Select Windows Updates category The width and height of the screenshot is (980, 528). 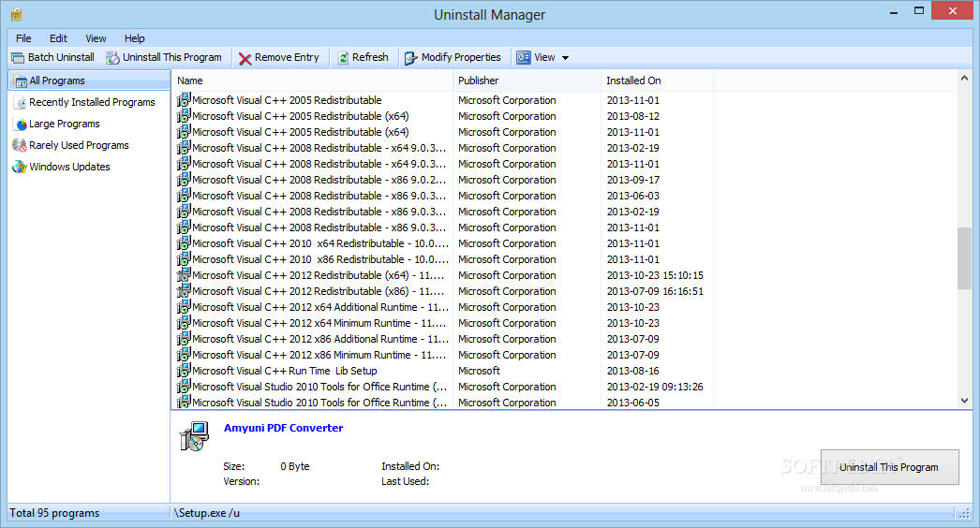(x=69, y=167)
